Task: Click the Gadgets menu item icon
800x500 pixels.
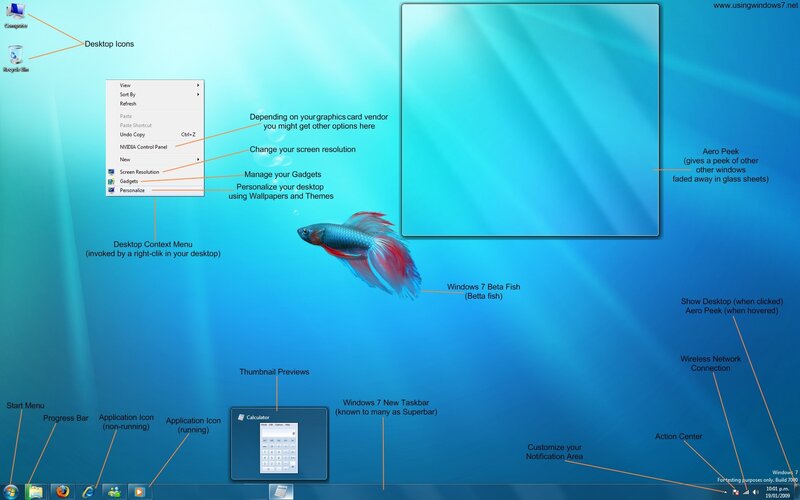Action: coord(111,181)
